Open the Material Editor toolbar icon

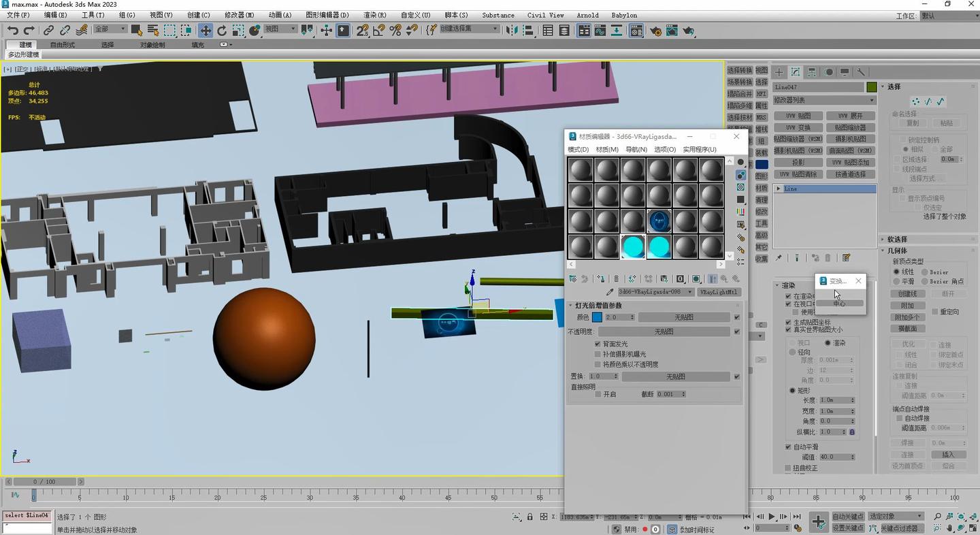(636, 30)
